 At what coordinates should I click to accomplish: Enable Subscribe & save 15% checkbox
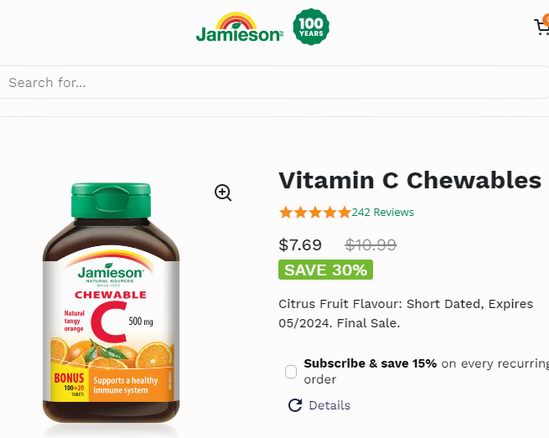tap(291, 371)
